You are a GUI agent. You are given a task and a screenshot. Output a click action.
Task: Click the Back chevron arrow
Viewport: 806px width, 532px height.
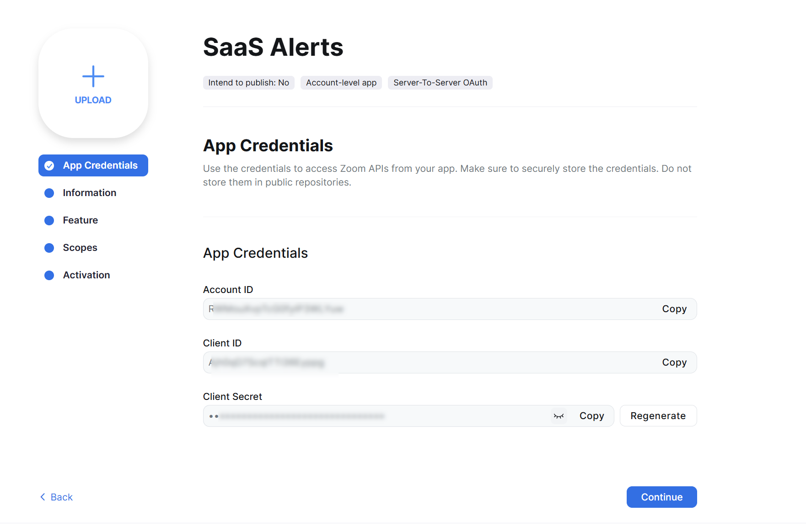(x=43, y=497)
